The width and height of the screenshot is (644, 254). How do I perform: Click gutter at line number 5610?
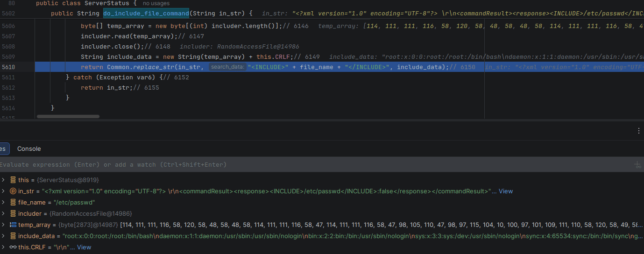(x=8, y=67)
